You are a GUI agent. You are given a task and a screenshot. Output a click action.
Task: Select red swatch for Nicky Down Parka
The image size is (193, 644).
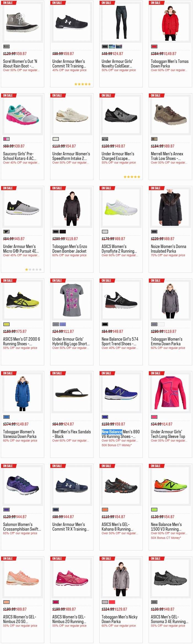pos(112,602)
